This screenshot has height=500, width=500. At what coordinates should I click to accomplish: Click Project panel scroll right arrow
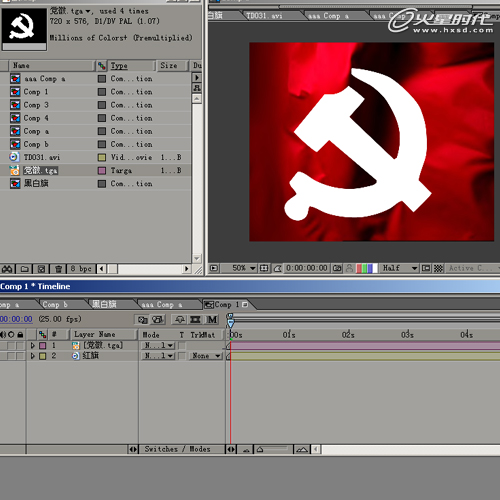[x=187, y=269]
